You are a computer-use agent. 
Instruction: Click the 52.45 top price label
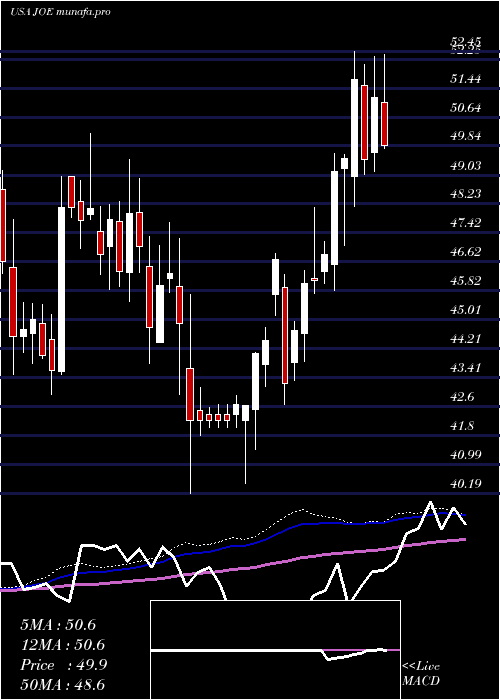(x=466, y=42)
